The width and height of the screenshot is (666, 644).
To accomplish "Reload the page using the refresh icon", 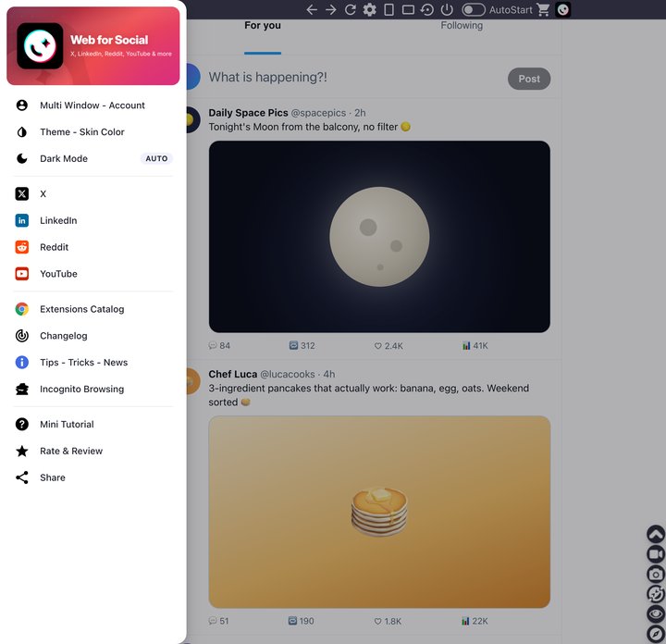I will 350,10.
